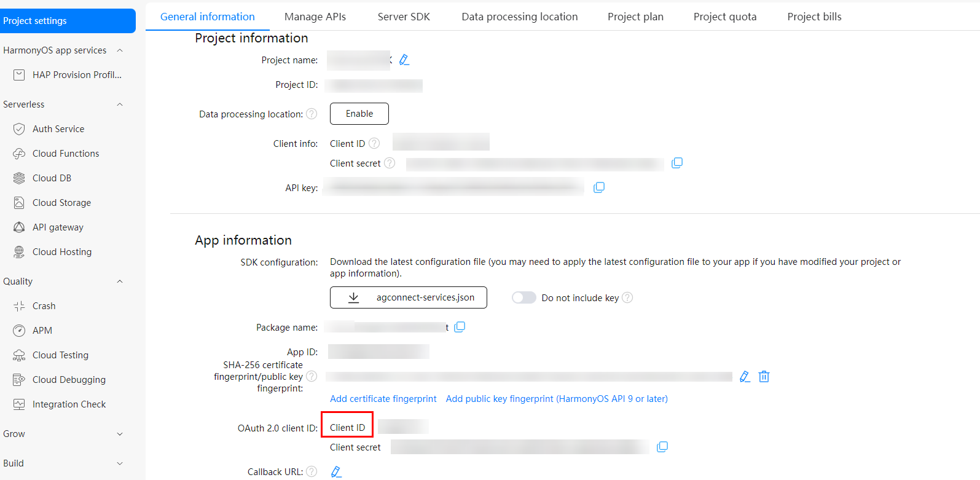Copy the package name
Screen dimensions: 980x480
460,327
